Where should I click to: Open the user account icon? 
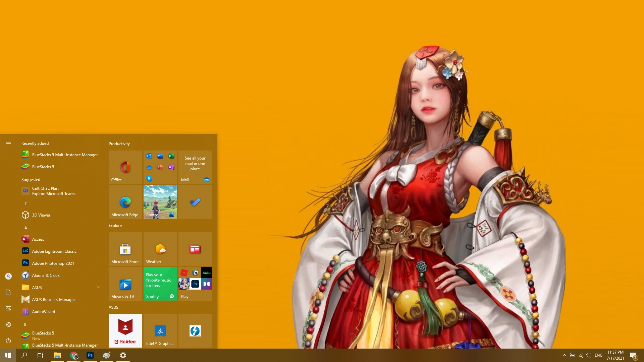(8, 276)
